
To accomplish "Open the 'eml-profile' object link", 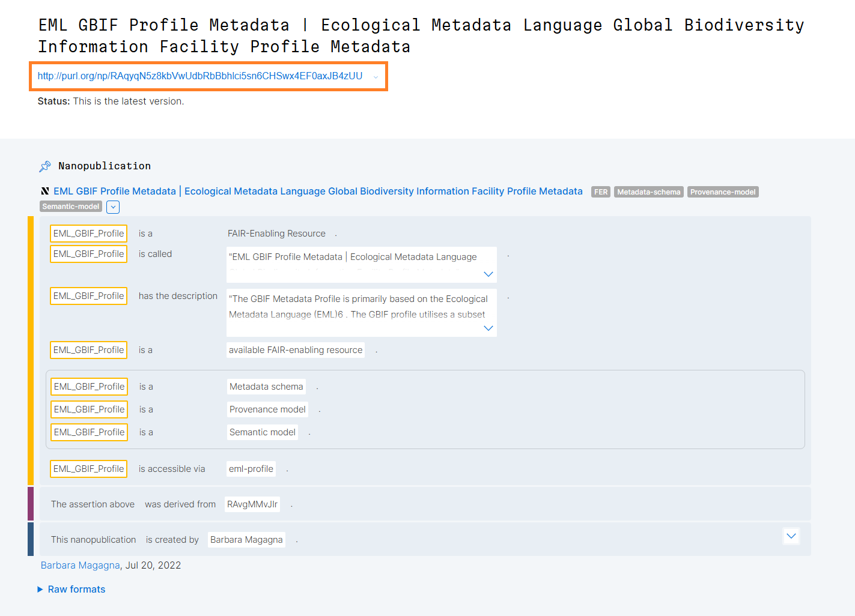I will (251, 469).
